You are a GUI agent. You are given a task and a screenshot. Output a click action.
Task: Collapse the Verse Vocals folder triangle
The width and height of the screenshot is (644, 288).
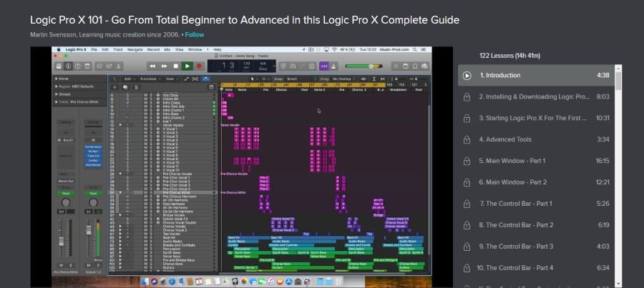[x=120, y=125]
